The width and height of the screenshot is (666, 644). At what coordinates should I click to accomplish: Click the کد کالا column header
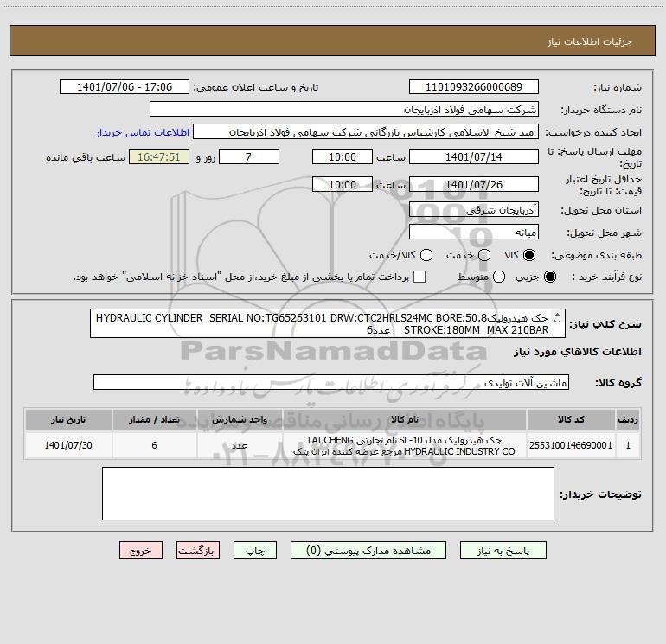tap(571, 419)
